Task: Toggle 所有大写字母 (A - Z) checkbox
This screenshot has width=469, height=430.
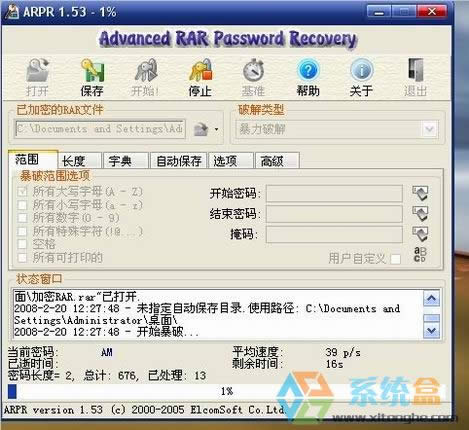Action: point(22,191)
